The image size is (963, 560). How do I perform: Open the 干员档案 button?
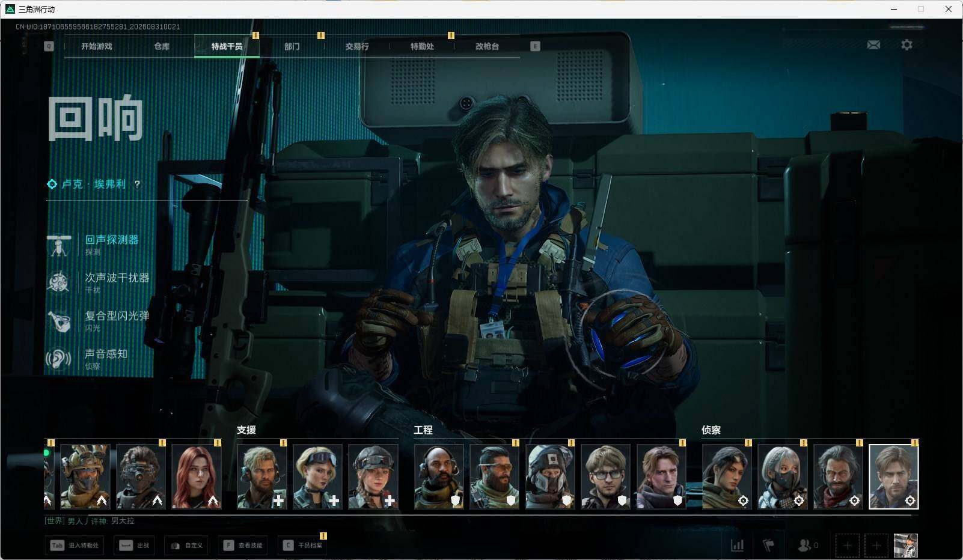click(x=302, y=546)
